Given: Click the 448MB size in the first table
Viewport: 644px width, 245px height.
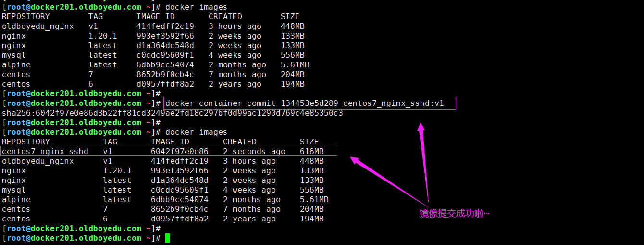Looking at the screenshot, I should pyautogui.click(x=292, y=26).
